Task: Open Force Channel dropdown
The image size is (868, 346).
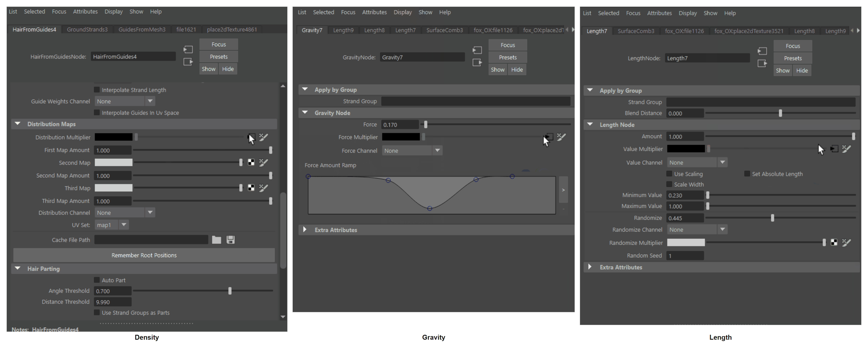Action: pos(412,151)
